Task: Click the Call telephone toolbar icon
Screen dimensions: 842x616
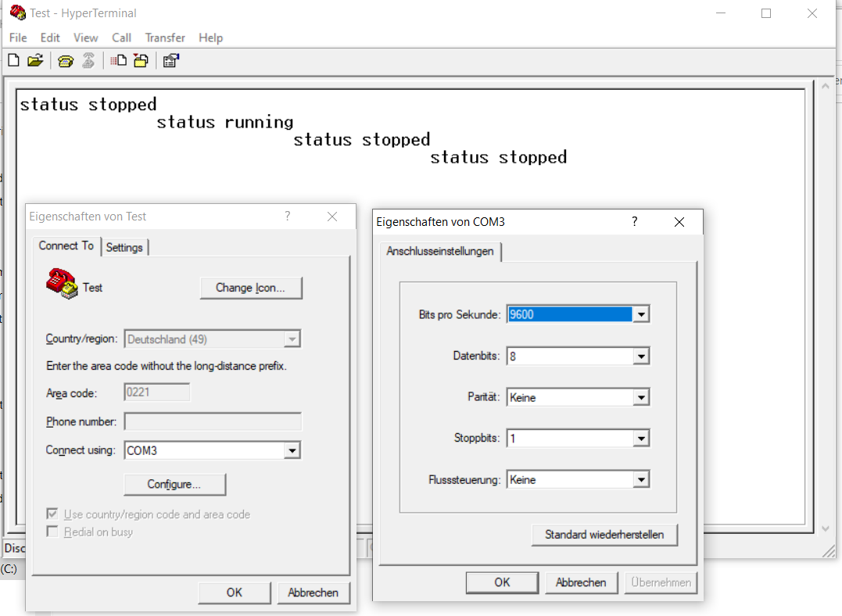Action: point(66,61)
